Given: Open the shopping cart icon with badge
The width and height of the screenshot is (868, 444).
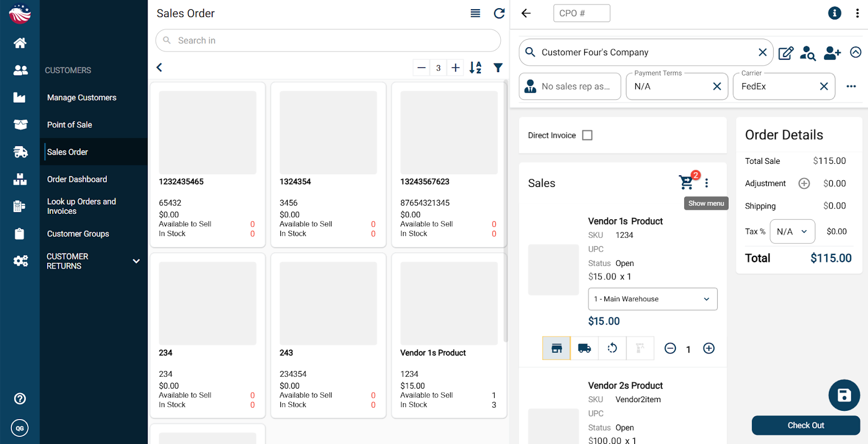Looking at the screenshot, I should click(687, 182).
